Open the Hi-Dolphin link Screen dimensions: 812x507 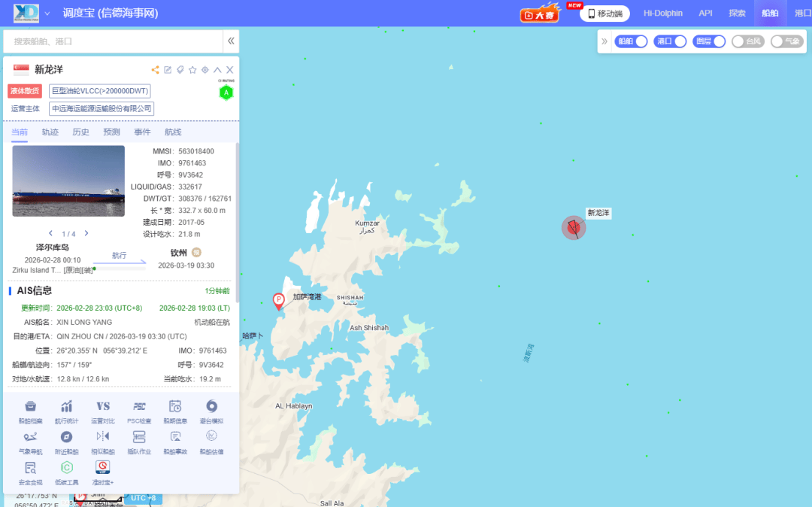pyautogui.click(x=662, y=14)
